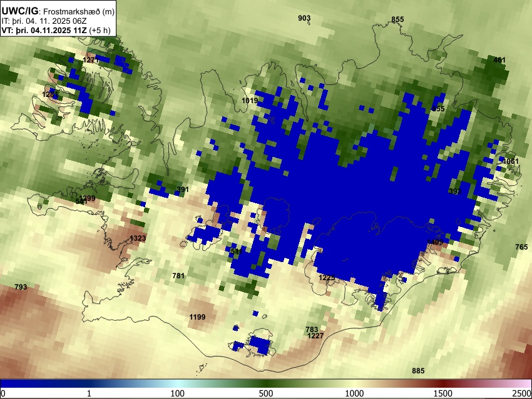
Task: Click the color scale label 0
Action: 3,393
